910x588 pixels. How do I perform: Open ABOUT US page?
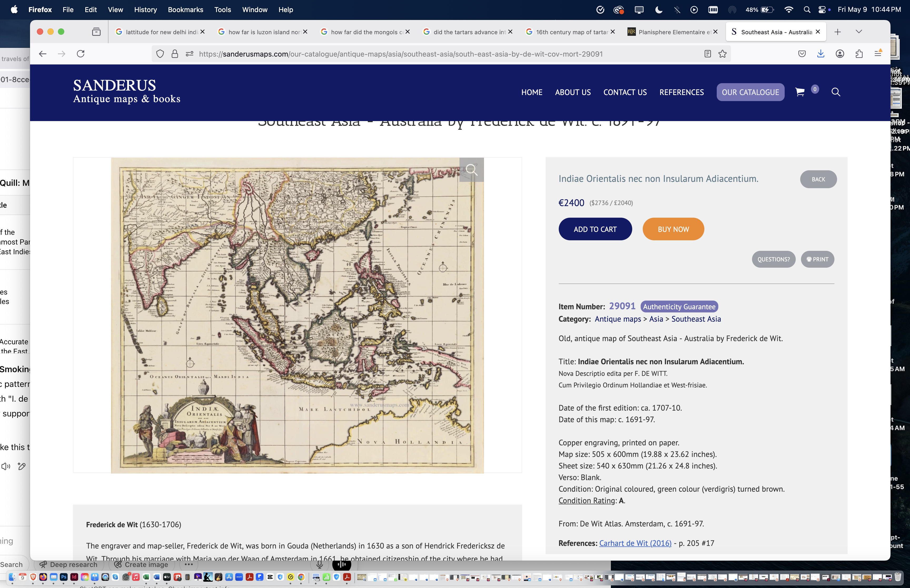pos(572,92)
